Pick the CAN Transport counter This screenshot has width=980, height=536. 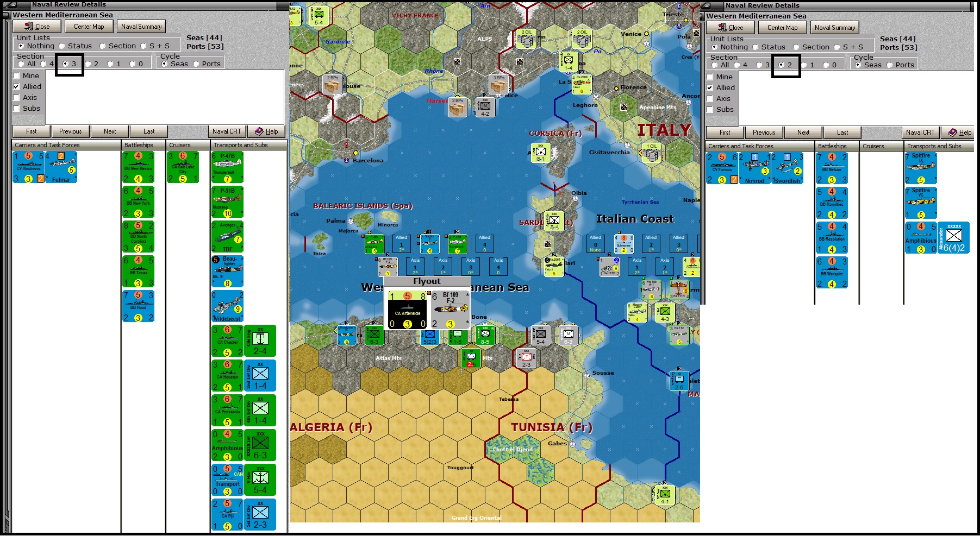[228, 480]
